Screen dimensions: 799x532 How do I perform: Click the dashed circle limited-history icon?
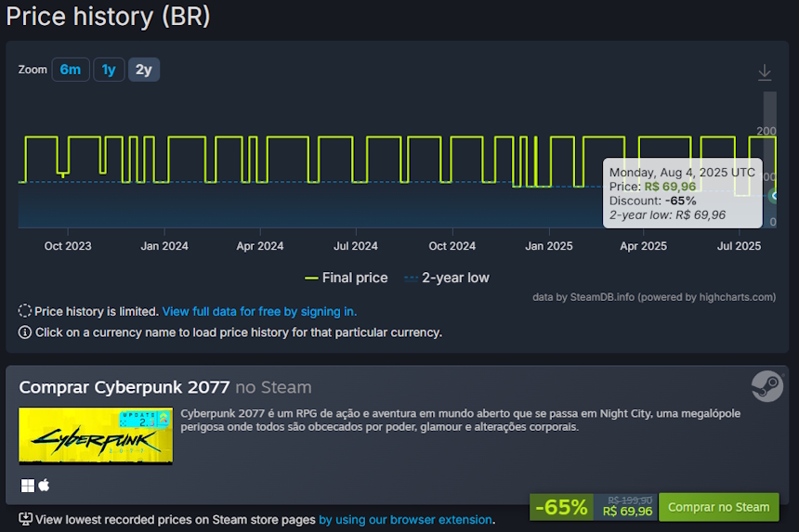click(x=25, y=312)
